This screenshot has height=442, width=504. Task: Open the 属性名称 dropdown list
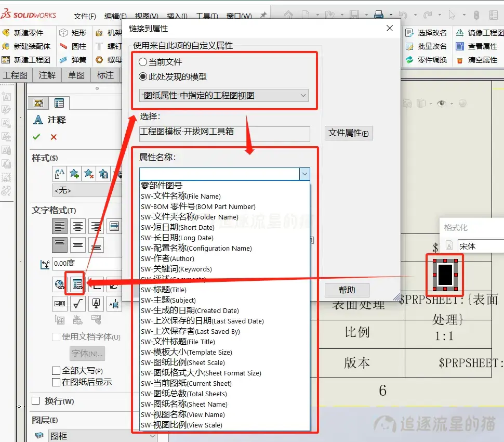tap(305, 173)
